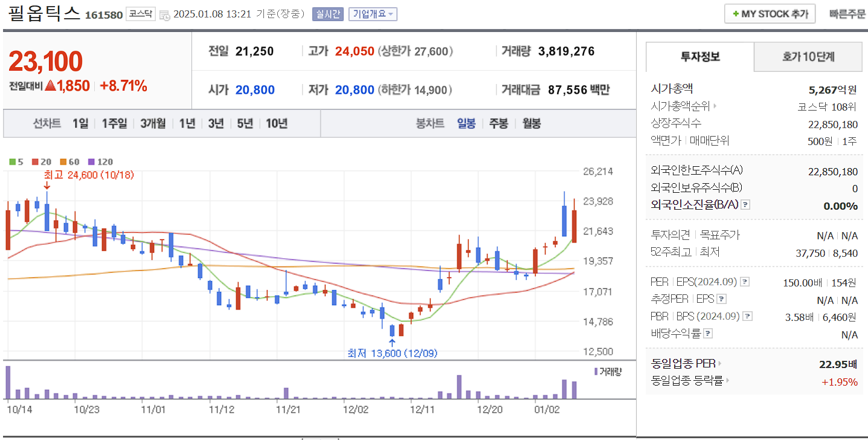This screenshot has width=868, height=440.
Task: Click the help icon next to PER EPS(2024.09)
Action: click(x=745, y=282)
